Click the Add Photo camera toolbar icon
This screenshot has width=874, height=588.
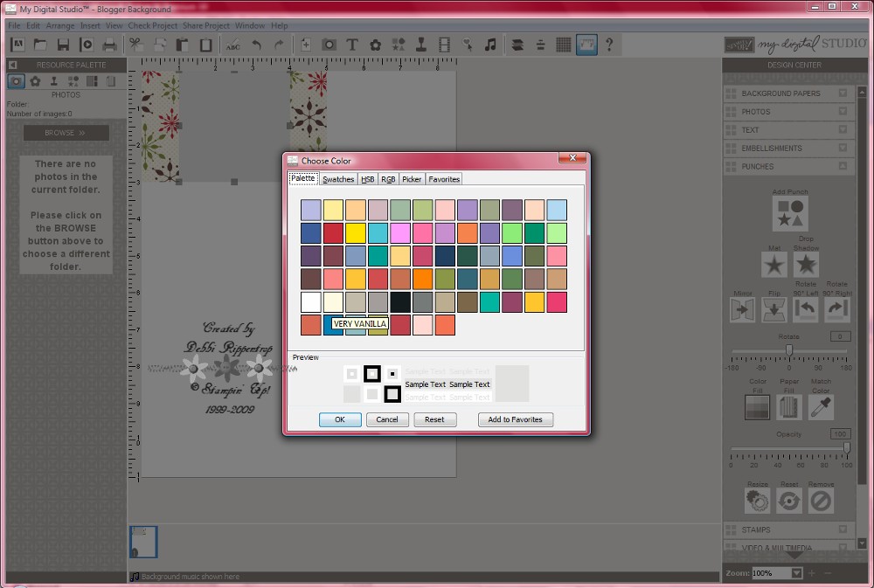[329, 45]
